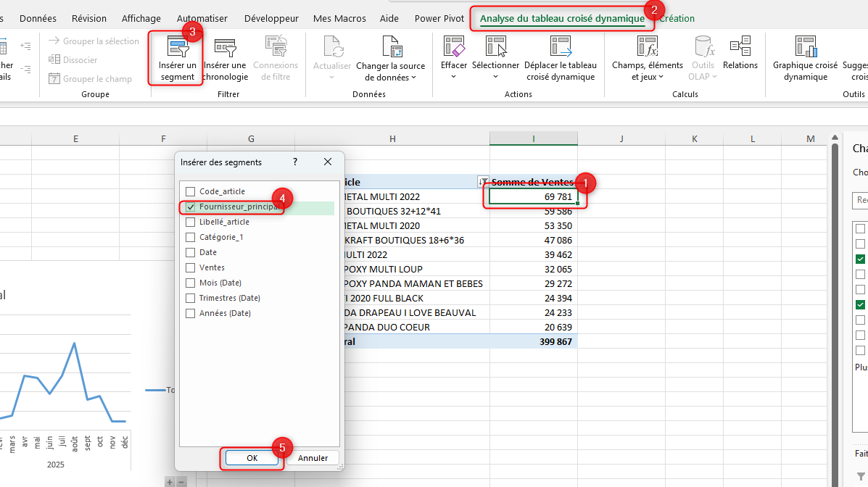The width and height of the screenshot is (868, 487).
Task: Click the chart zoom minus button
Action: pos(181,482)
